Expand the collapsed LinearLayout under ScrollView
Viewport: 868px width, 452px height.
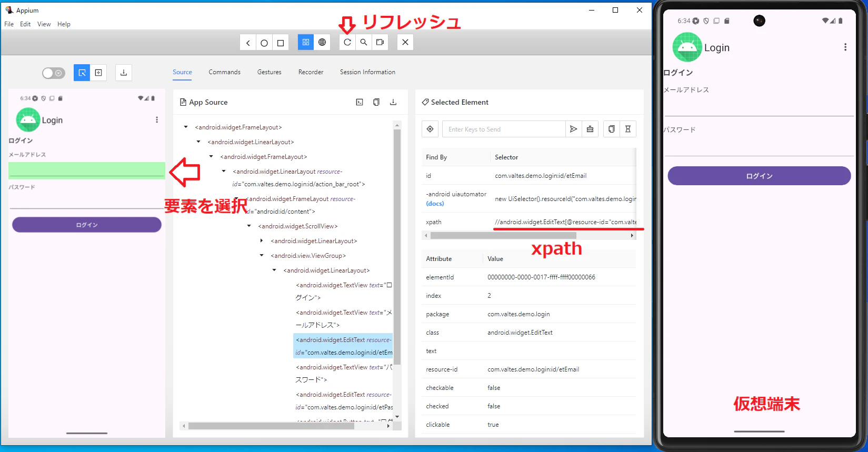(x=262, y=241)
